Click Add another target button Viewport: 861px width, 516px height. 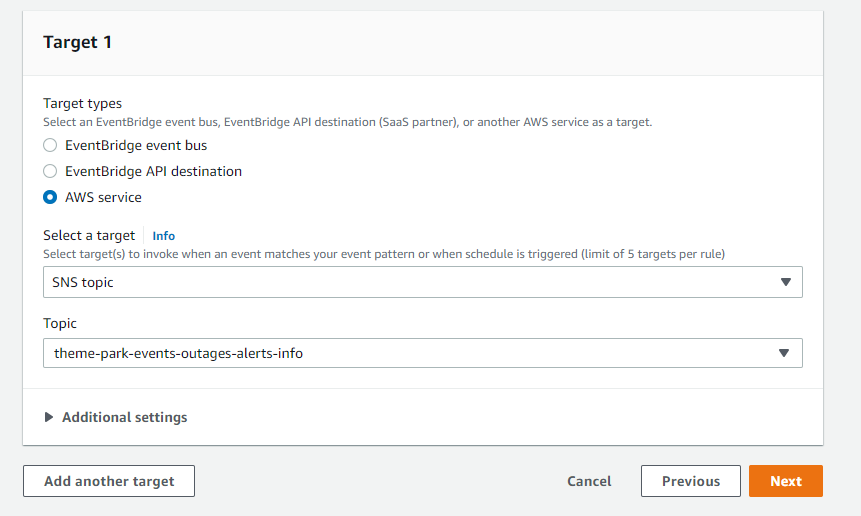109,481
